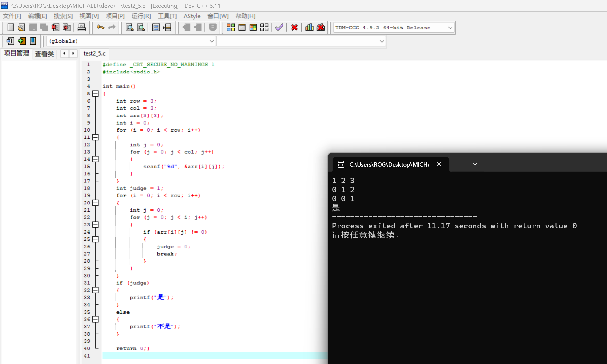
Task: Collapse the main function fold at line 5
Action: pos(95,94)
